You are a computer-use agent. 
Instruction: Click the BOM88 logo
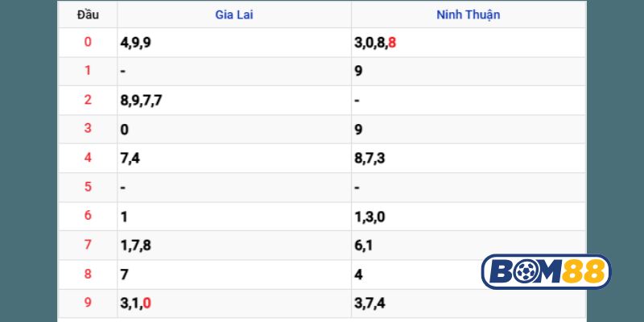(546, 271)
